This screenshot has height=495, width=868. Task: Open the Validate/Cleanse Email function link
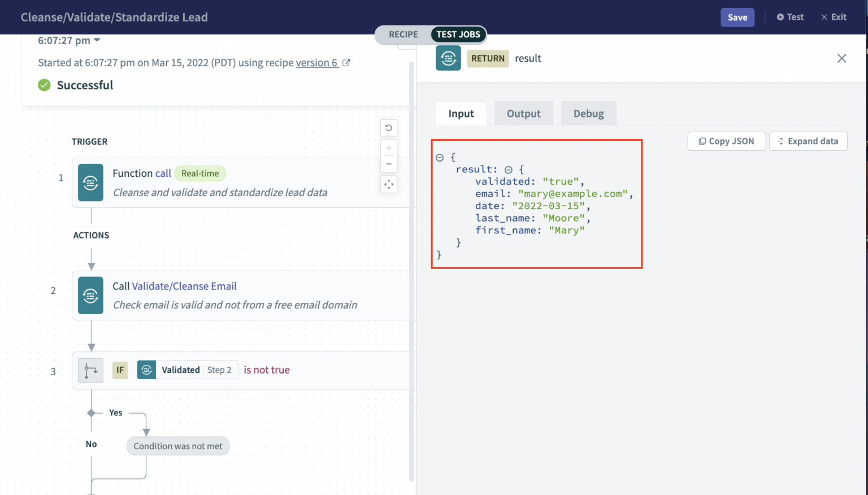pos(184,286)
